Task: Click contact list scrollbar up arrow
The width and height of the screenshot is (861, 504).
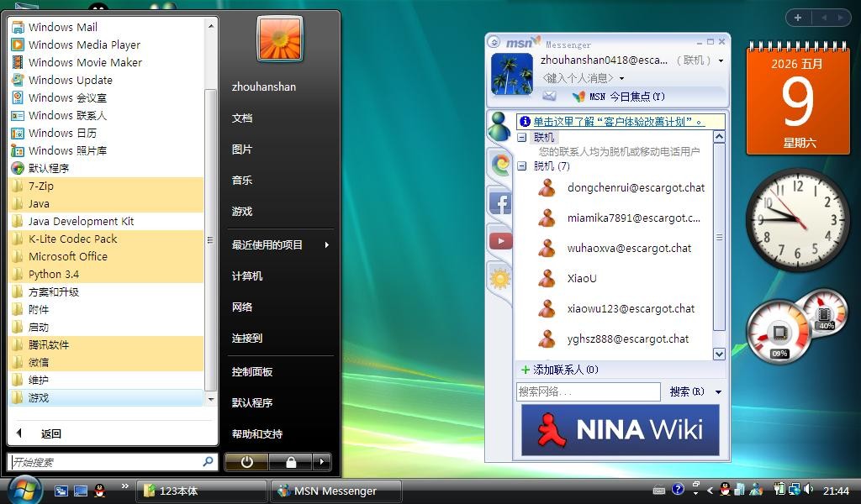Action: coord(719,137)
